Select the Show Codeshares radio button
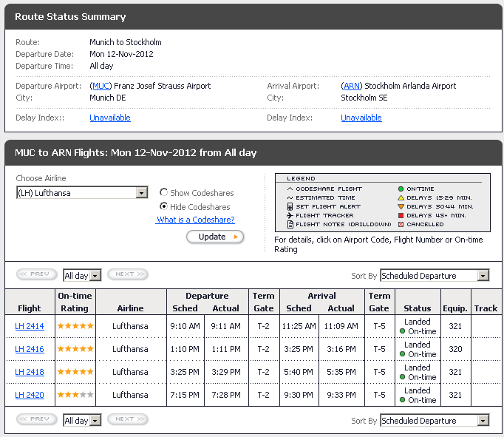The image size is (504, 437). tap(164, 193)
